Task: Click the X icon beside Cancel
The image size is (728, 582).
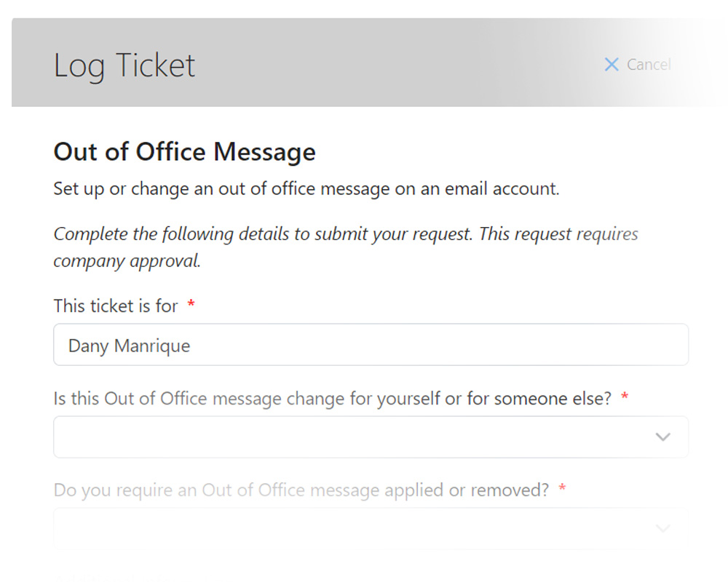Action: click(612, 65)
